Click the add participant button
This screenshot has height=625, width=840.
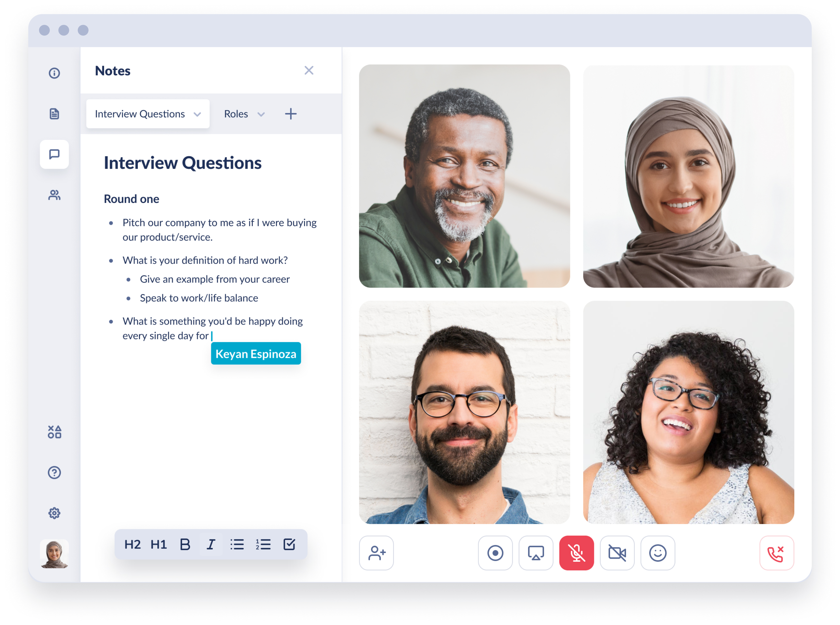[376, 553]
